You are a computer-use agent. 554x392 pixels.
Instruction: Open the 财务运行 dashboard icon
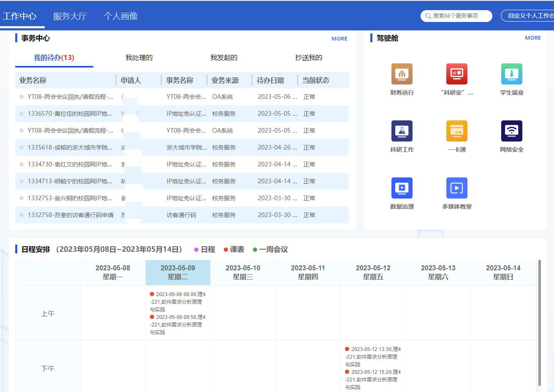402,74
